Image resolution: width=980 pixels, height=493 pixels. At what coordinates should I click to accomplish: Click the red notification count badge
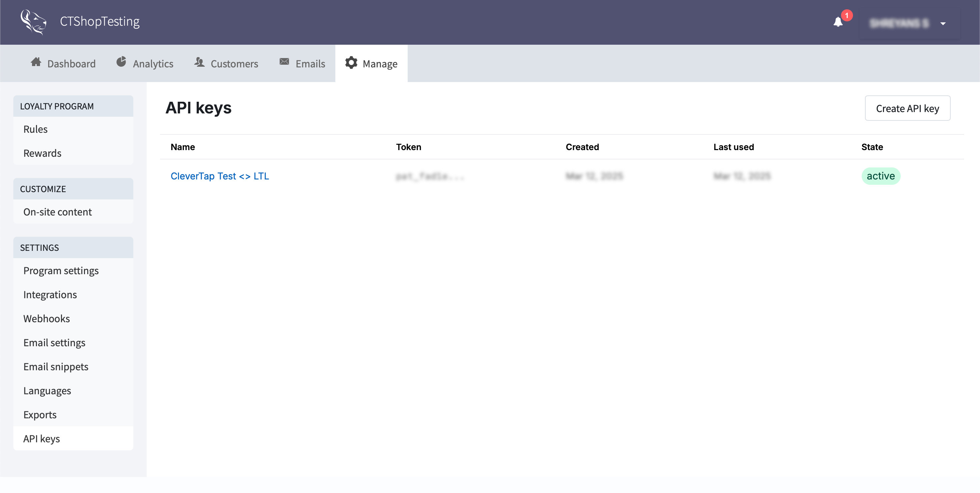point(846,16)
